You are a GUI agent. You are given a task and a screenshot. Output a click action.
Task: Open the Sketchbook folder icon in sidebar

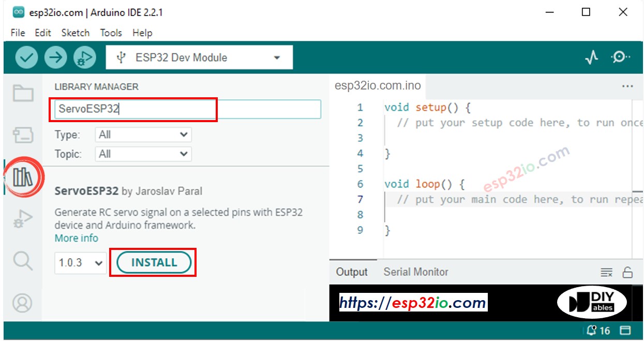pos(23,94)
